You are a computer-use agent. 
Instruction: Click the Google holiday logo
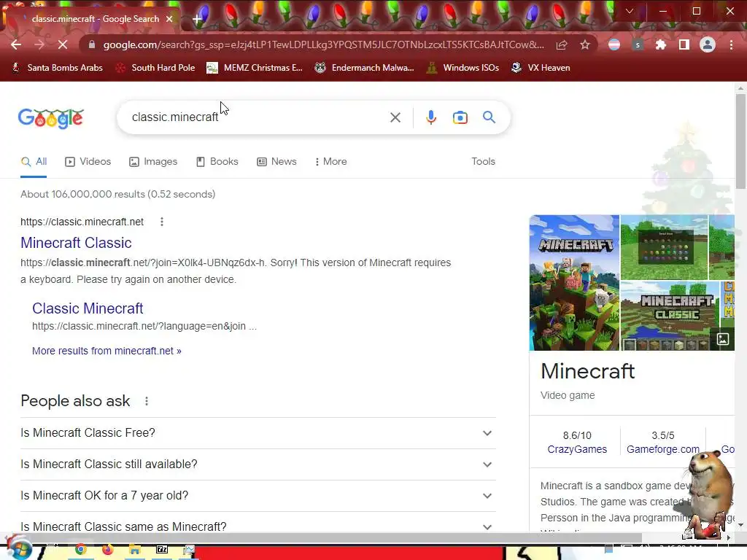click(51, 118)
